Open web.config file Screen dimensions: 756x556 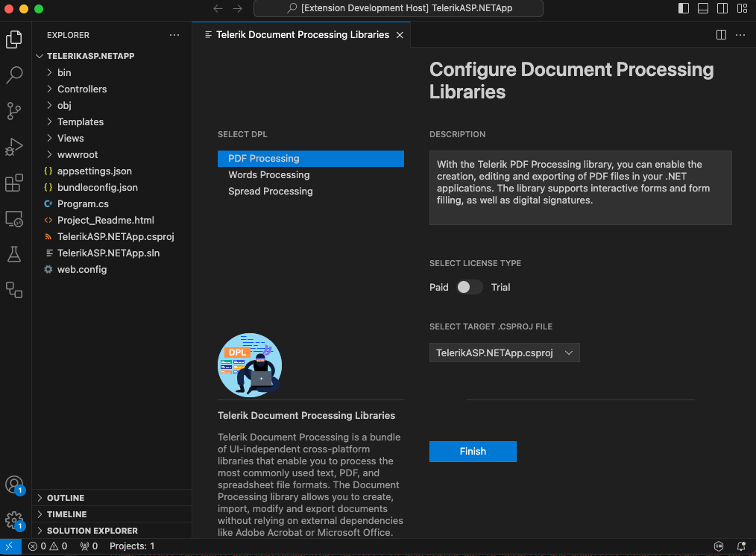[112, 269]
